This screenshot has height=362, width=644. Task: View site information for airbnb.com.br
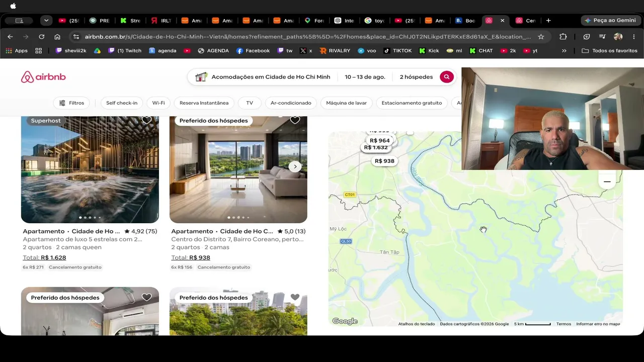click(x=76, y=37)
